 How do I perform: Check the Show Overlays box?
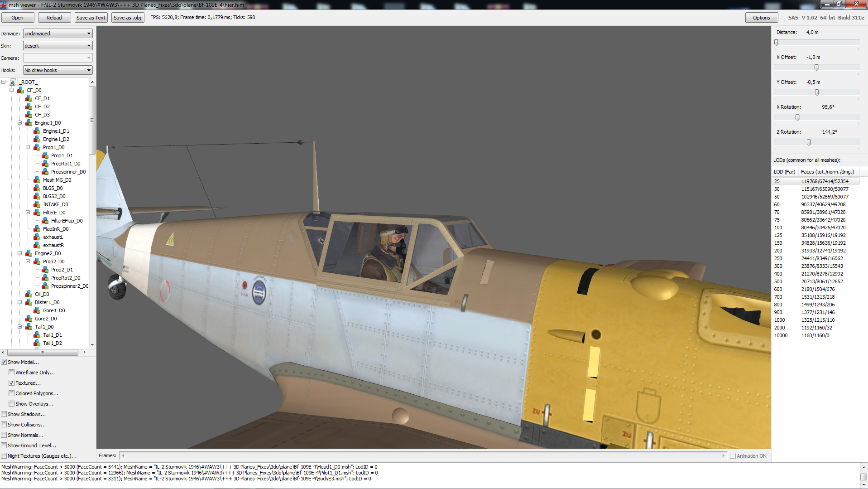coord(12,404)
